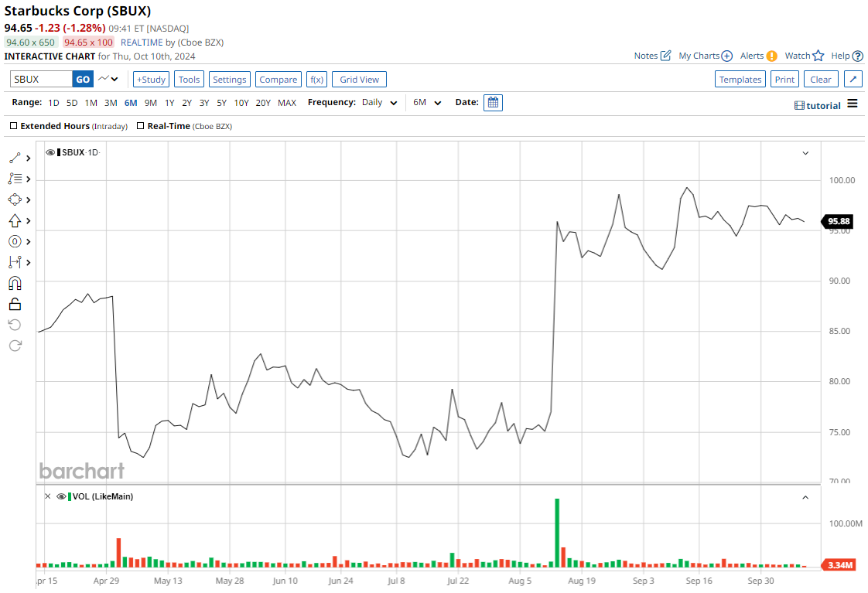This screenshot has width=868, height=593.
Task: Toggle the magnet snap tool
Action: click(15, 283)
